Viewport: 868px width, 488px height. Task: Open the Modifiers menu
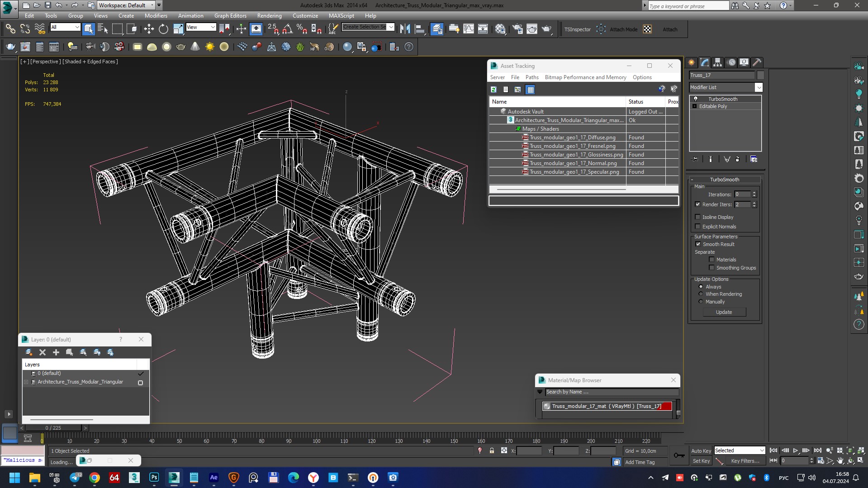point(156,16)
